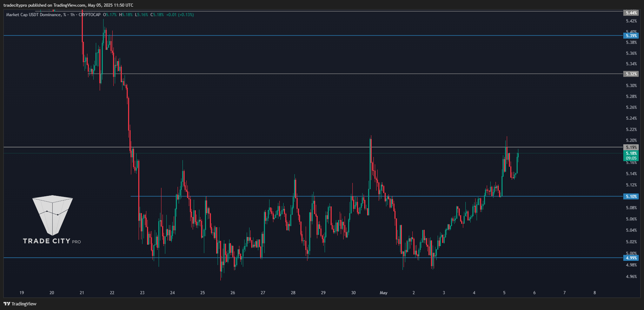This screenshot has height=310, width=644.
Task: Click the 4.98% tick on price scale
Action: click(631, 265)
